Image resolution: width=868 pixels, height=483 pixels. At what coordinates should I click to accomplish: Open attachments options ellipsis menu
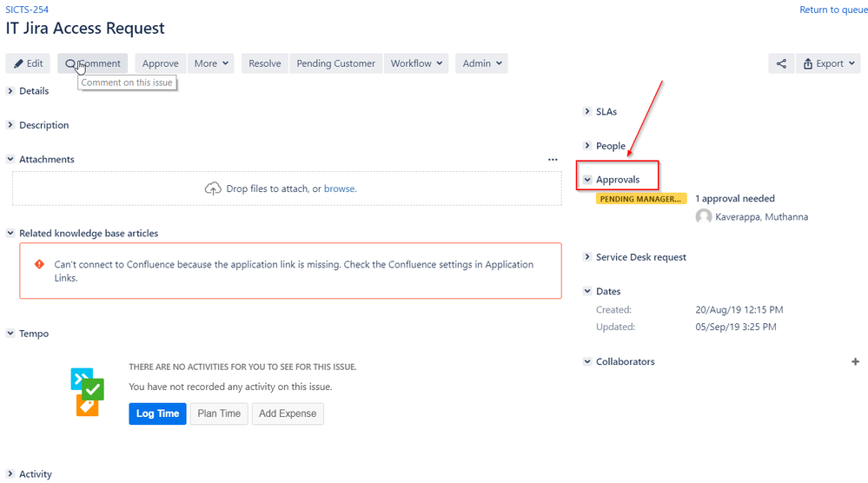click(x=553, y=160)
